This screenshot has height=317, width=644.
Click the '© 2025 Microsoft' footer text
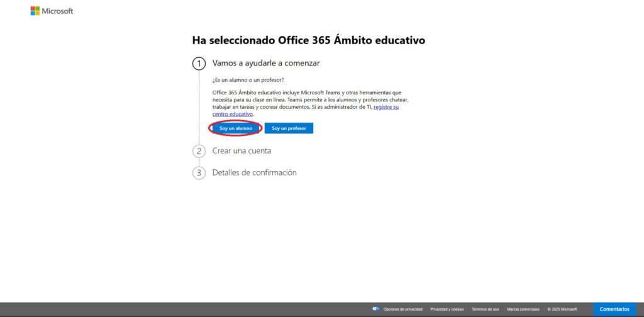tap(562, 309)
